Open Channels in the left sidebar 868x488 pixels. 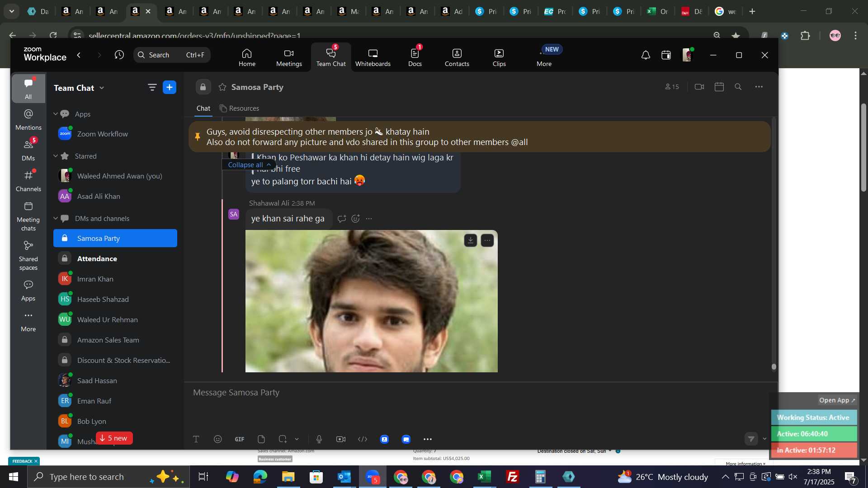coord(28,181)
